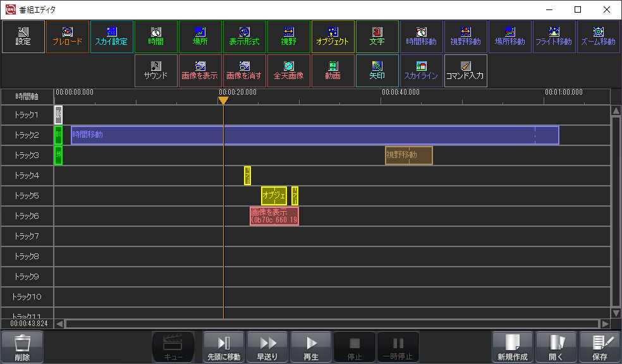Open the コマンド入力 command input tool

coord(466,71)
